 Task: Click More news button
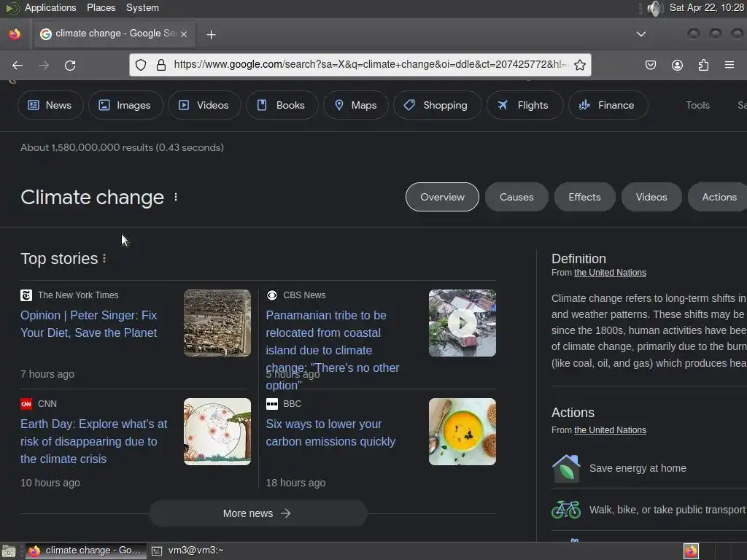tap(258, 513)
